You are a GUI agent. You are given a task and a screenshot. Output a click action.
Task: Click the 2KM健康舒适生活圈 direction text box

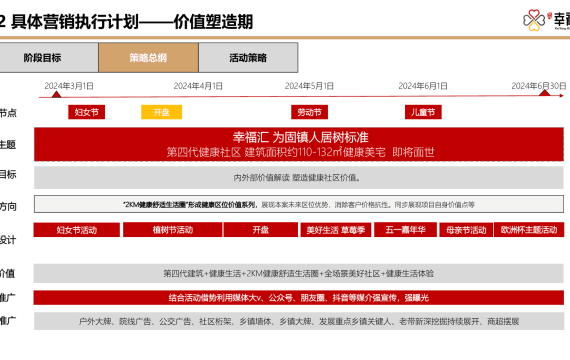tap(299, 204)
